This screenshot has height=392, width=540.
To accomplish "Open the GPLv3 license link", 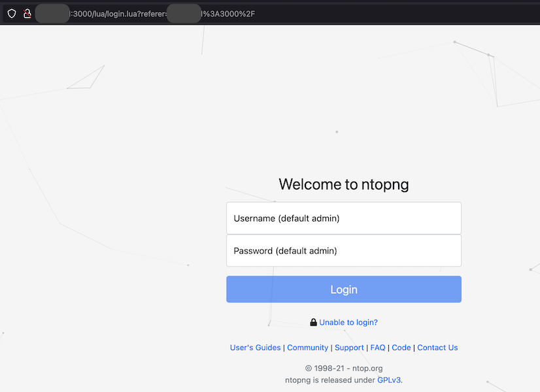I will pos(389,380).
